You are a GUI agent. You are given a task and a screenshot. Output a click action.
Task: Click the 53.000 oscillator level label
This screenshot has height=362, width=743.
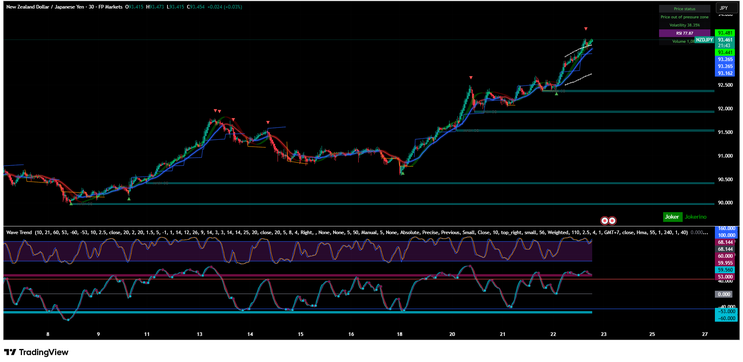point(725,276)
